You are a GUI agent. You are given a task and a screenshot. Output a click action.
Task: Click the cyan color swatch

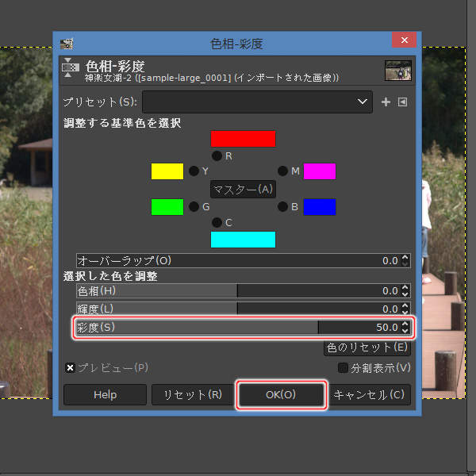pyautogui.click(x=243, y=240)
